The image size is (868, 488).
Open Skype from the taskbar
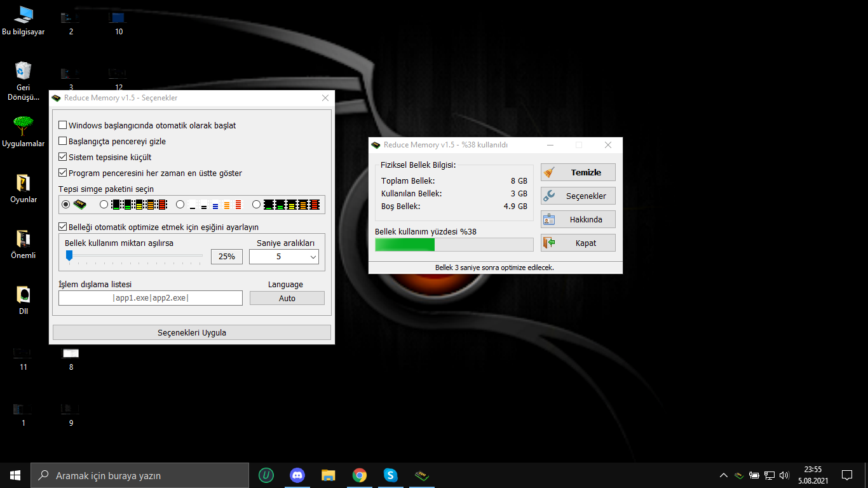pyautogui.click(x=390, y=475)
